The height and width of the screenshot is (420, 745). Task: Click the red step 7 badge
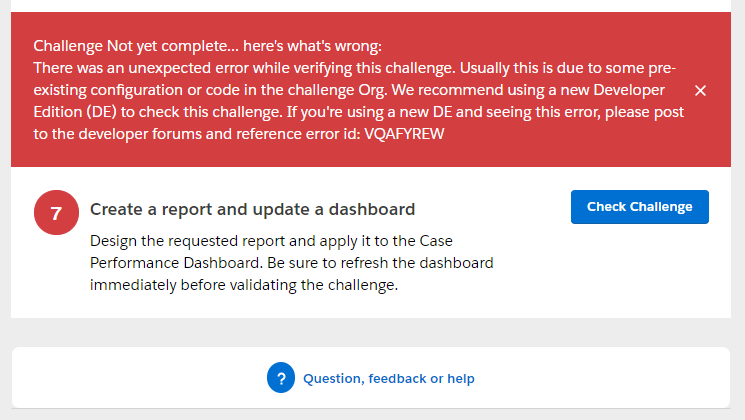[x=56, y=212]
